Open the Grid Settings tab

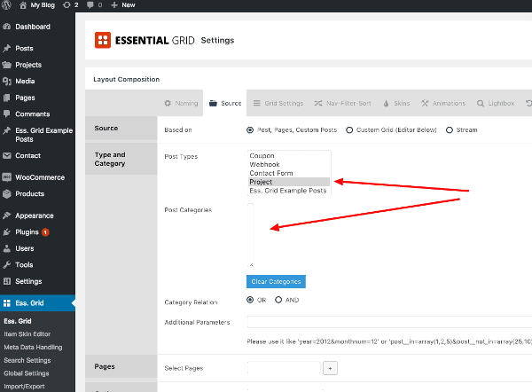[278, 103]
